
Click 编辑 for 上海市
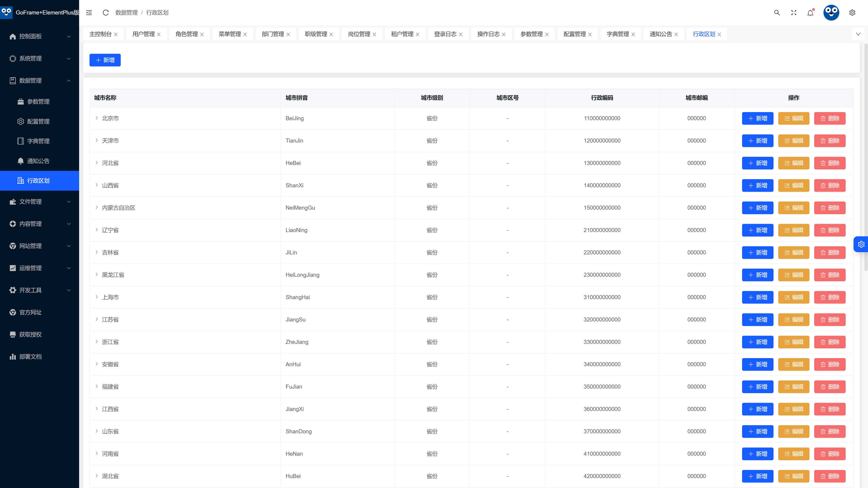coord(794,297)
